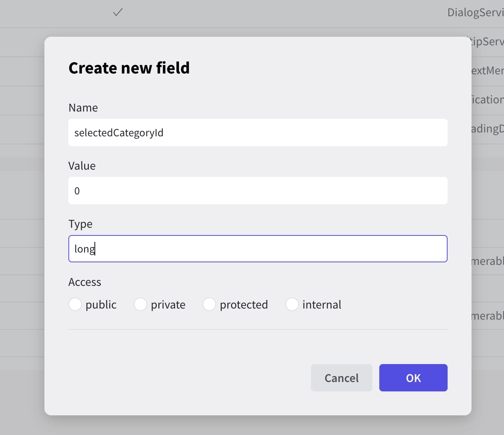Viewport: 504px width, 435px height.
Task: Click the Type label text
Action: (x=80, y=224)
